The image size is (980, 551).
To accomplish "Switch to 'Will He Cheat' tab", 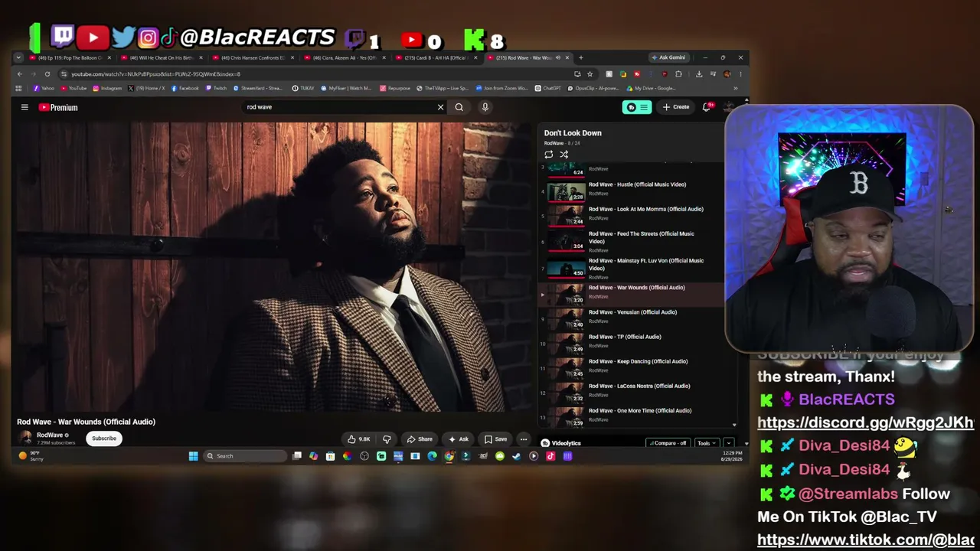I will coord(162,57).
